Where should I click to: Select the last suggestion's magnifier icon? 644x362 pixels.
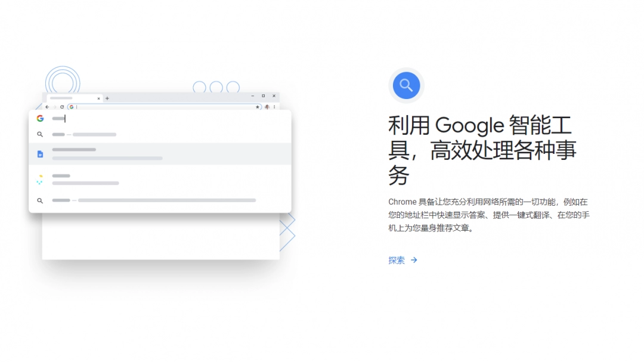40,200
